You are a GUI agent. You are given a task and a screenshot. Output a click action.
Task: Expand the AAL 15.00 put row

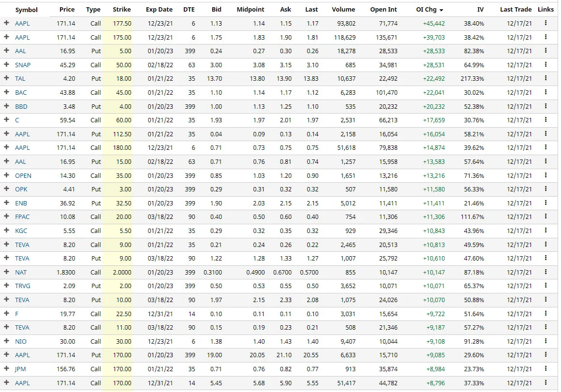6,161
